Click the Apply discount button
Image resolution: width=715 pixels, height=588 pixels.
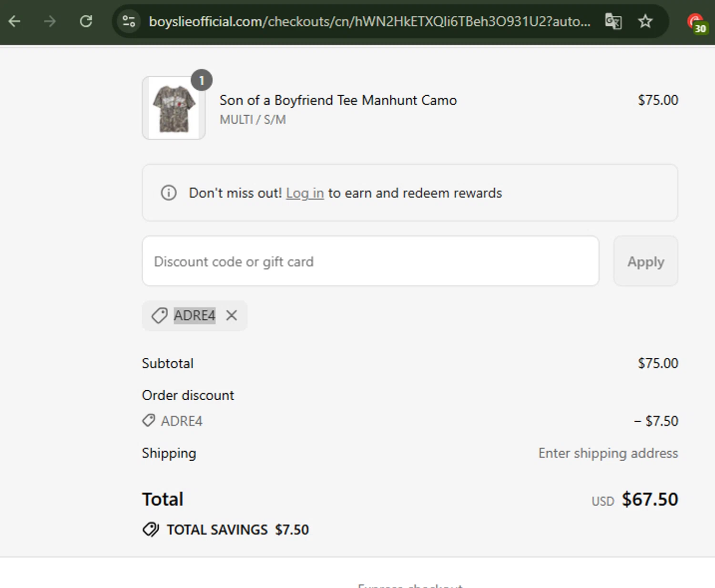645,261
